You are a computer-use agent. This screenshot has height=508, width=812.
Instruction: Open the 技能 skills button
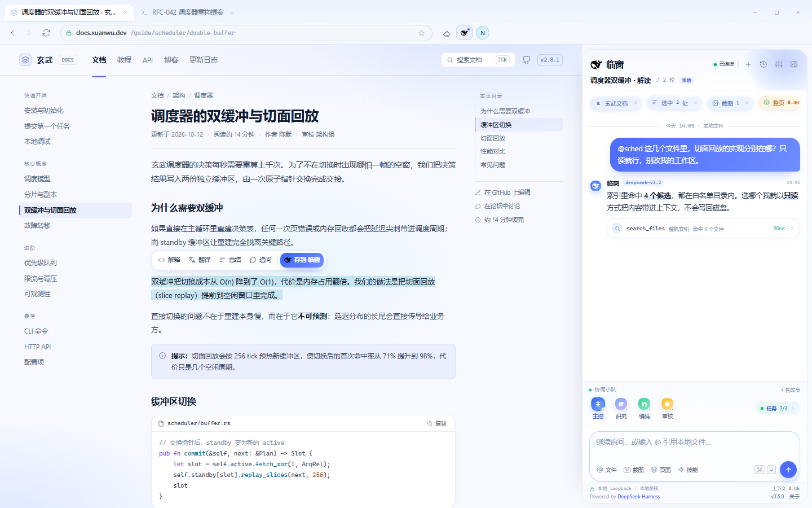coord(688,470)
